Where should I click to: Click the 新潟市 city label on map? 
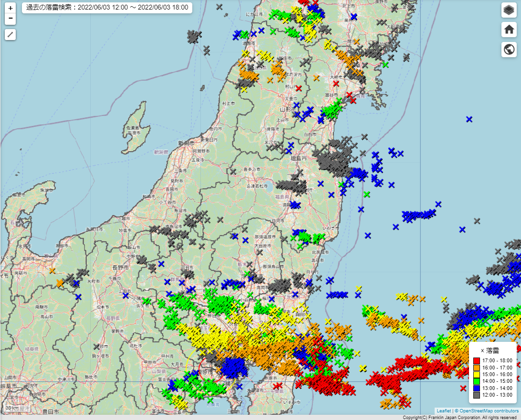point(186,143)
